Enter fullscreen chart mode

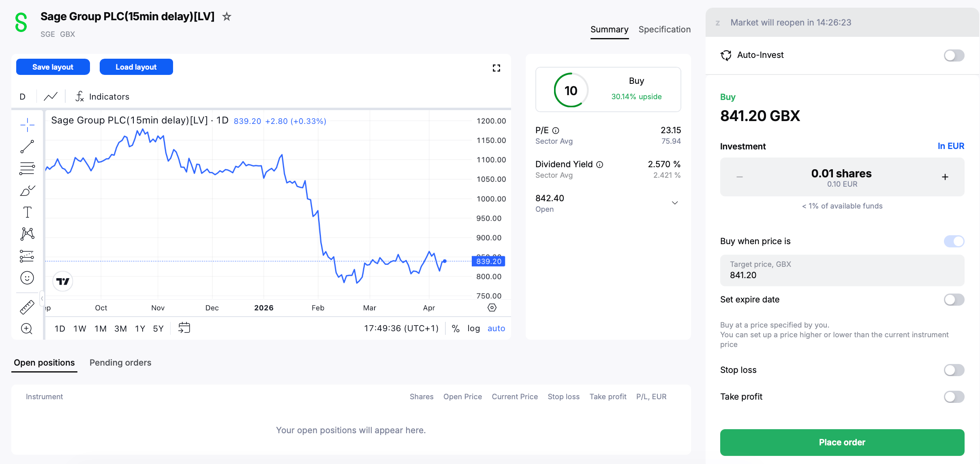496,68
